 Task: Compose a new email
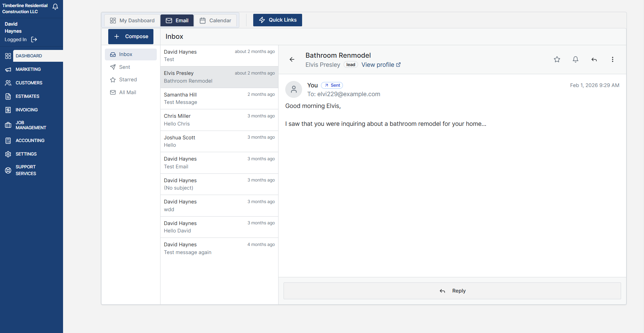coord(131,36)
